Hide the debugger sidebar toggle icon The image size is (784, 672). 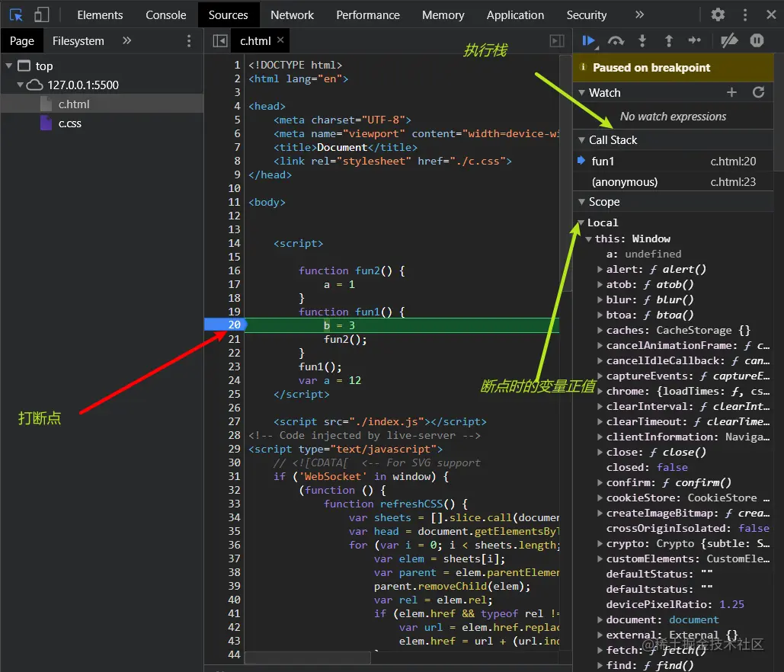pyautogui.click(x=557, y=40)
